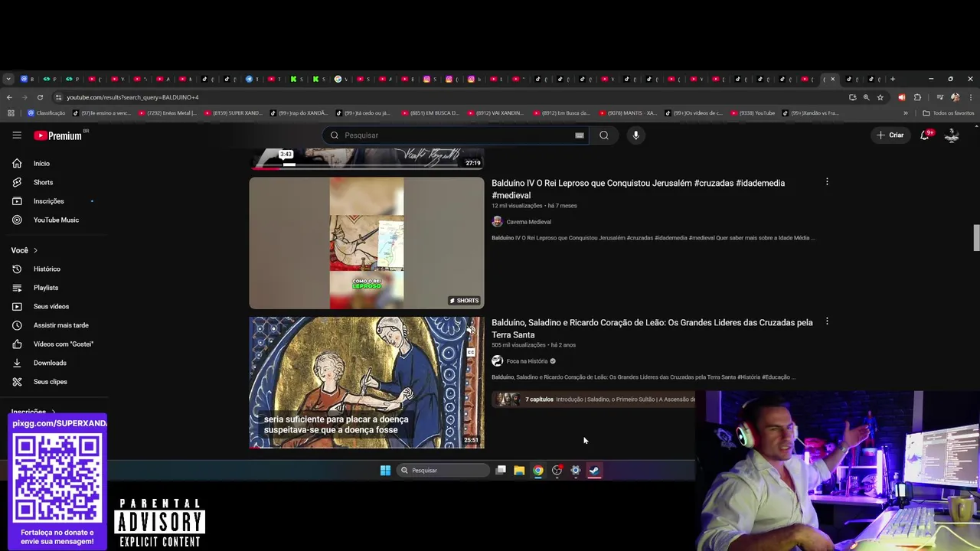Screen dimensions: 980x551
Task: Click the search magnifier button
Action: pyautogui.click(x=604, y=135)
